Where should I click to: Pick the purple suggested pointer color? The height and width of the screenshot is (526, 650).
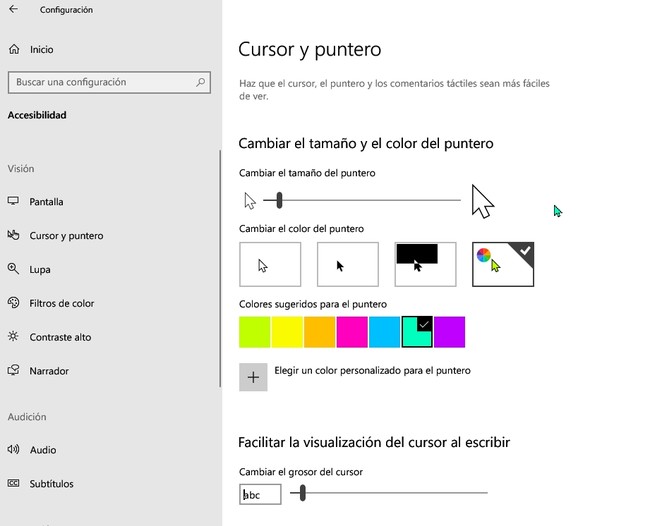449,332
